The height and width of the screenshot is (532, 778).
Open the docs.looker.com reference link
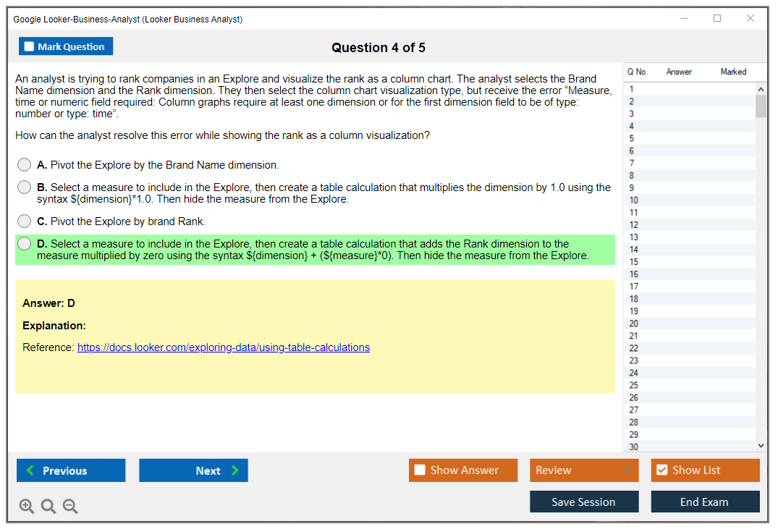223,347
